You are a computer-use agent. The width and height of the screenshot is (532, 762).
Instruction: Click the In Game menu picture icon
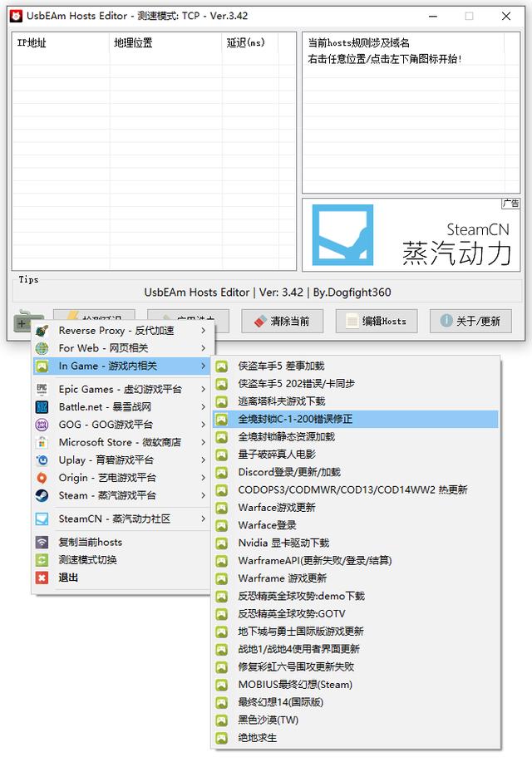pos(42,366)
